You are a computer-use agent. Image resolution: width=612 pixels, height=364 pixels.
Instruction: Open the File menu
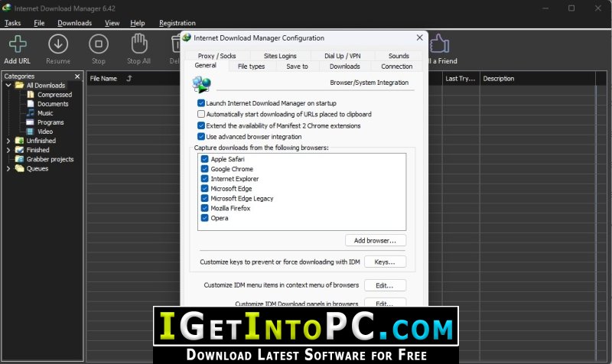39,23
